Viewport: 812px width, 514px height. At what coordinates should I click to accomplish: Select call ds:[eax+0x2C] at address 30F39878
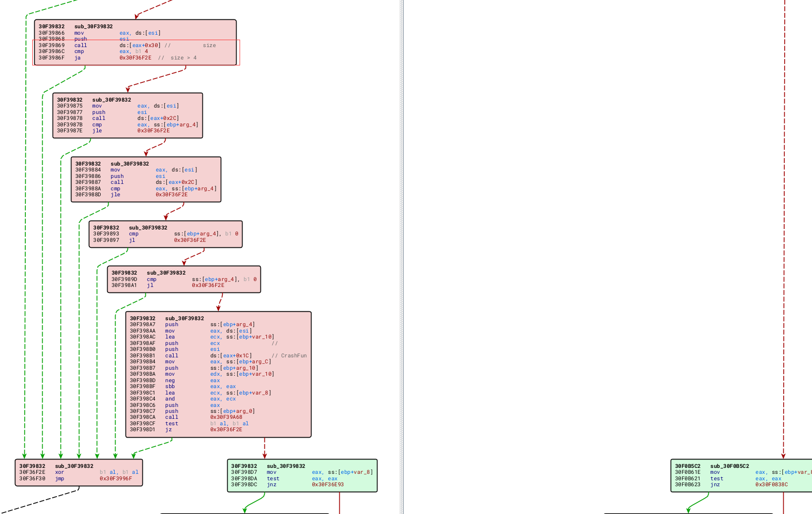pos(118,118)
